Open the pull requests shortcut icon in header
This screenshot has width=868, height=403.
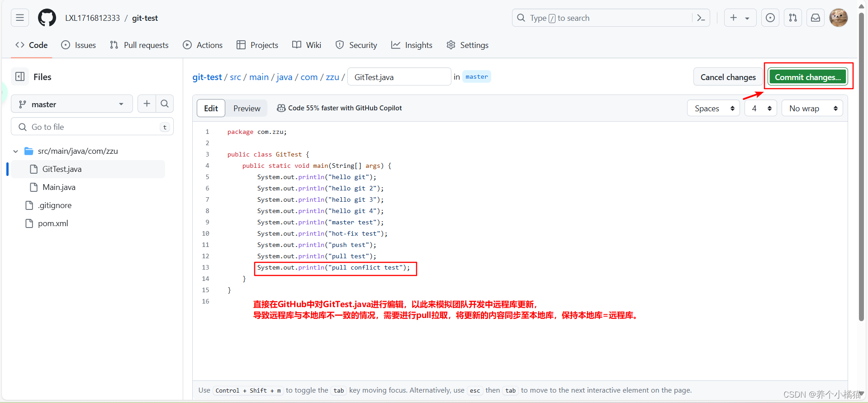click(x=793, y=18)
